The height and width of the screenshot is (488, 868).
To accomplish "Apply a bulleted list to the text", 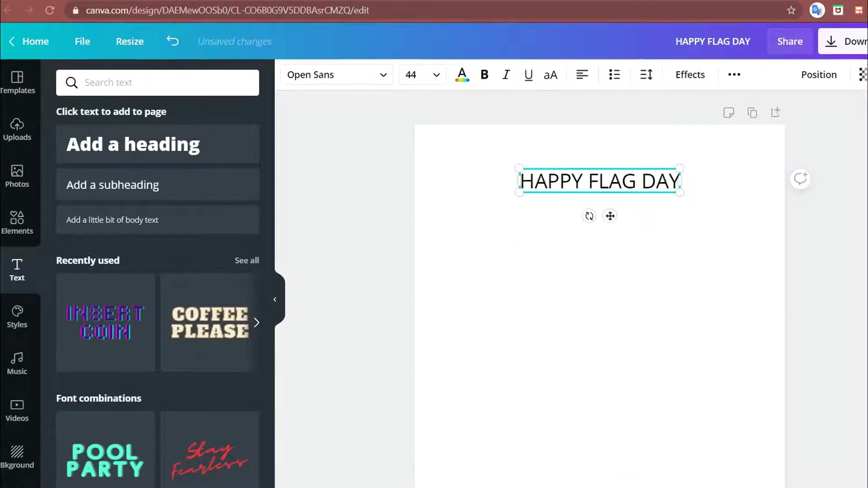I will click(x=614, y=75).
